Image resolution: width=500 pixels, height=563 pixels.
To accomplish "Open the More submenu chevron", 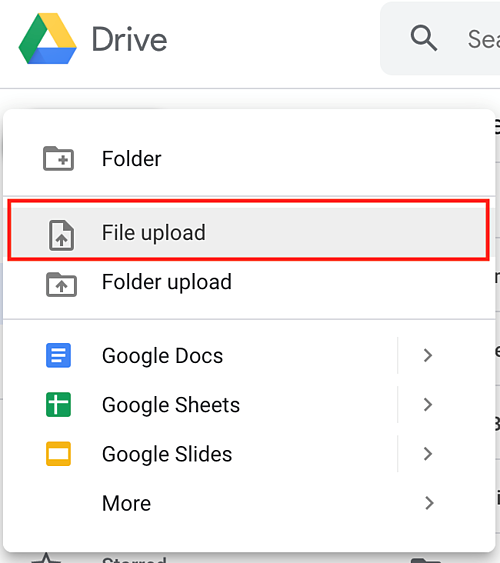I will 429,503.
